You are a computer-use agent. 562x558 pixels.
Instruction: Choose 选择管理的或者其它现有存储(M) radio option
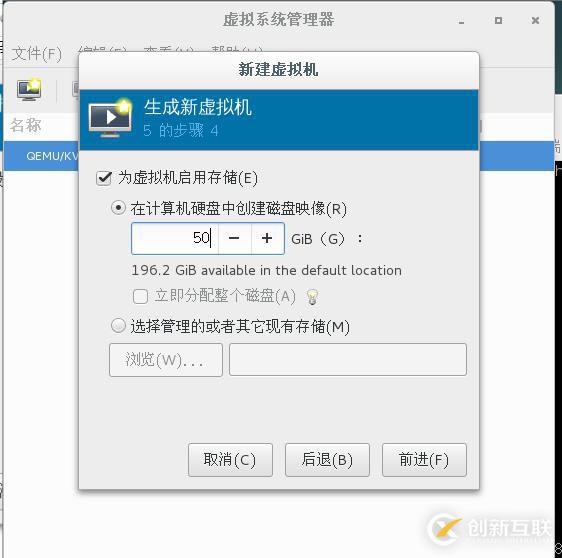click(x=118, y=326)
